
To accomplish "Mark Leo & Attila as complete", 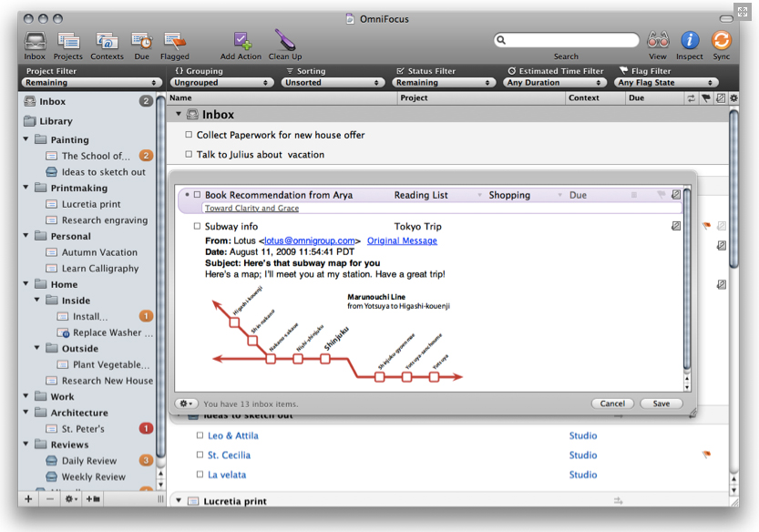I will point(200,435).
